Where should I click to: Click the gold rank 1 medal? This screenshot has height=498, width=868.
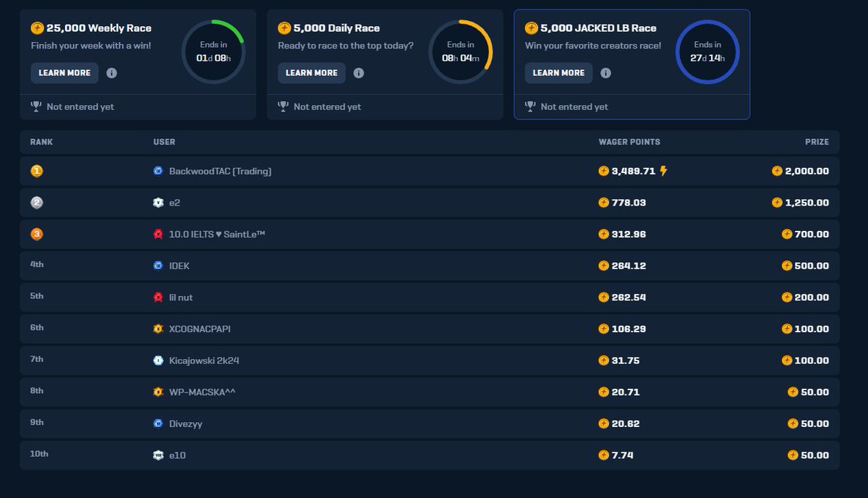pyautogui.click(x=37, y=172)
